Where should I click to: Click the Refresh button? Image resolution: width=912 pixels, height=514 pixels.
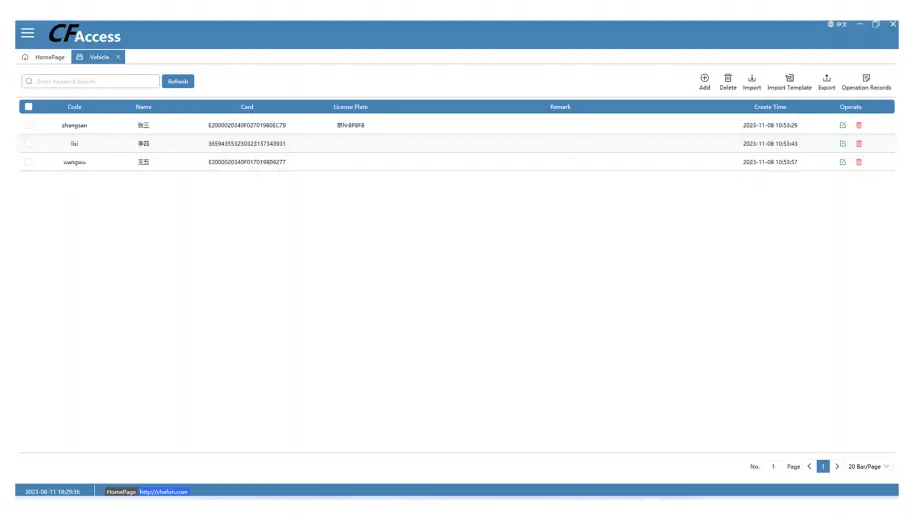(178, 81)
